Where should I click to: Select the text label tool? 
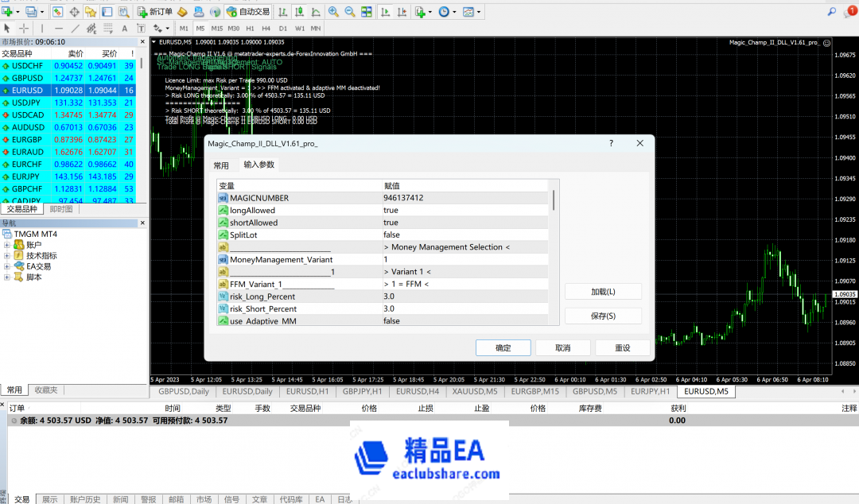(142, 27)
